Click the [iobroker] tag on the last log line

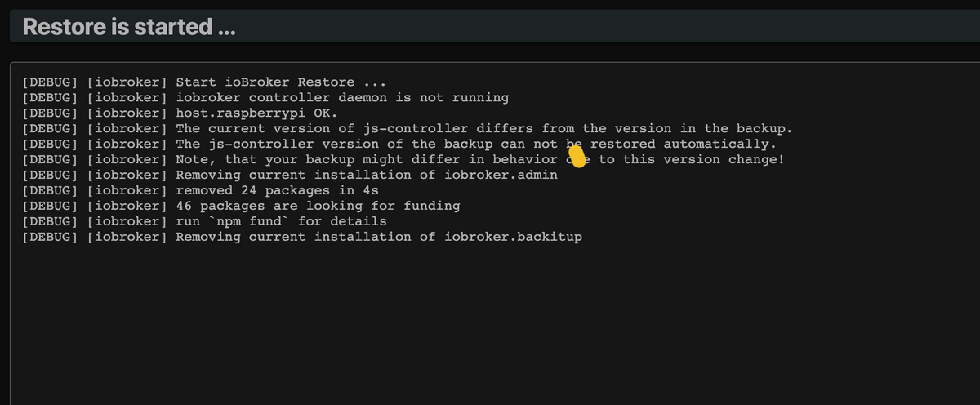pos(127,237)
